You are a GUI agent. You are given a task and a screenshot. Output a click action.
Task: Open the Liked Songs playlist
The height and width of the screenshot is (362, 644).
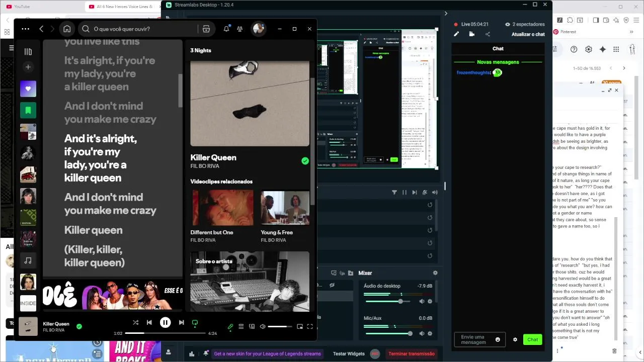(x=28, y=88)
